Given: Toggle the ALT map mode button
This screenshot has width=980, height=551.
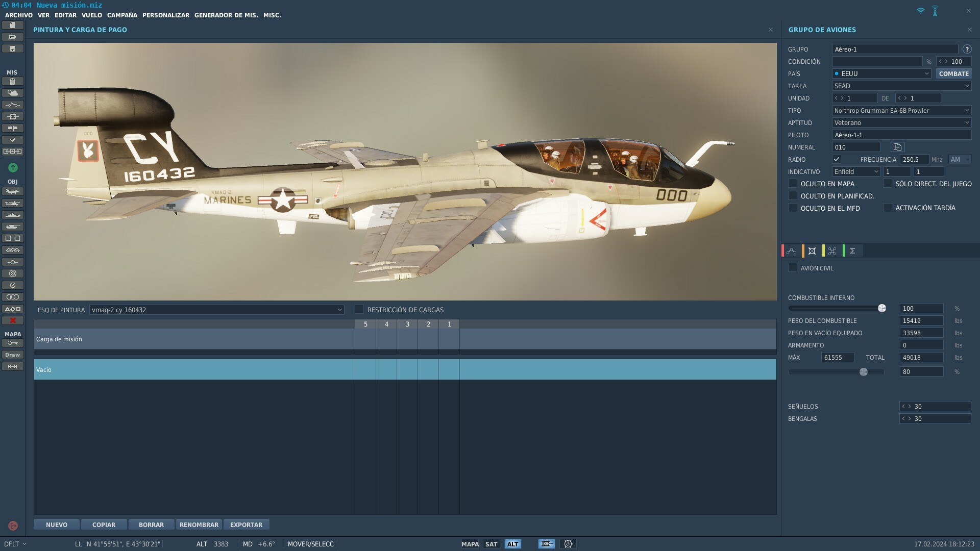Looking at the screenshot, I should pyautogui.click(x=512, y=544).
